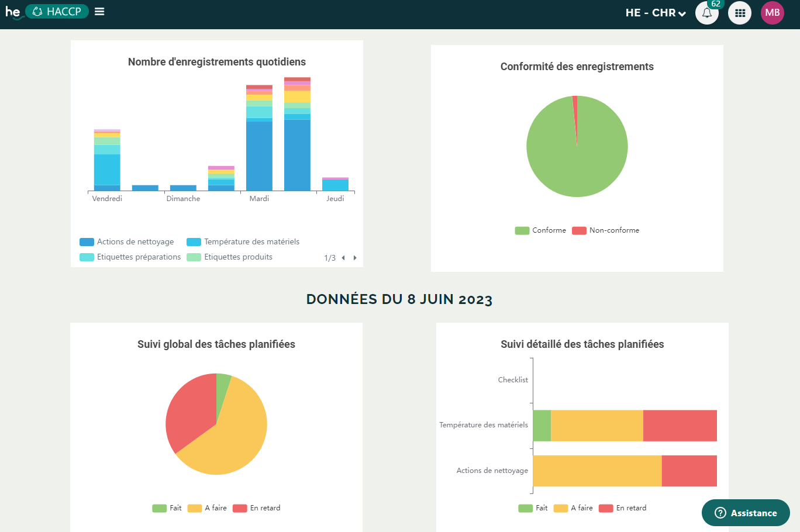Open the hamburger navigation menu
Image resolution: width=800 pixels, height=532 pixels.
coord(99,12)
